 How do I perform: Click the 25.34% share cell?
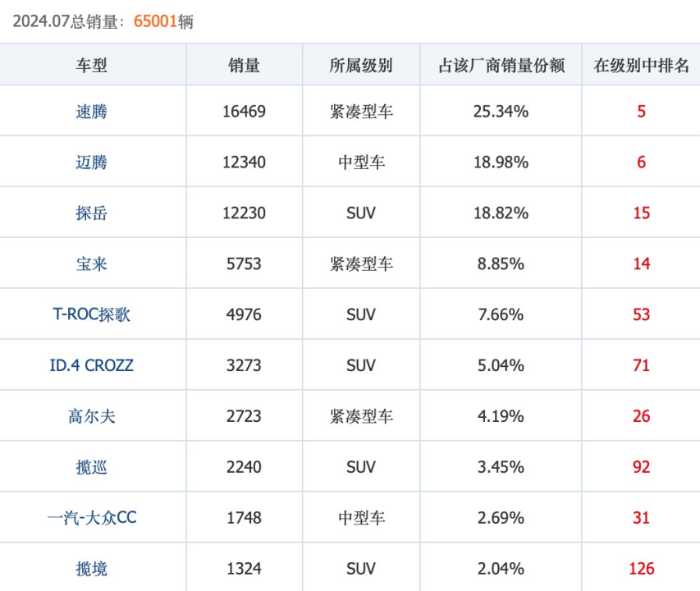pyautogui.click(x=501, y=111)
